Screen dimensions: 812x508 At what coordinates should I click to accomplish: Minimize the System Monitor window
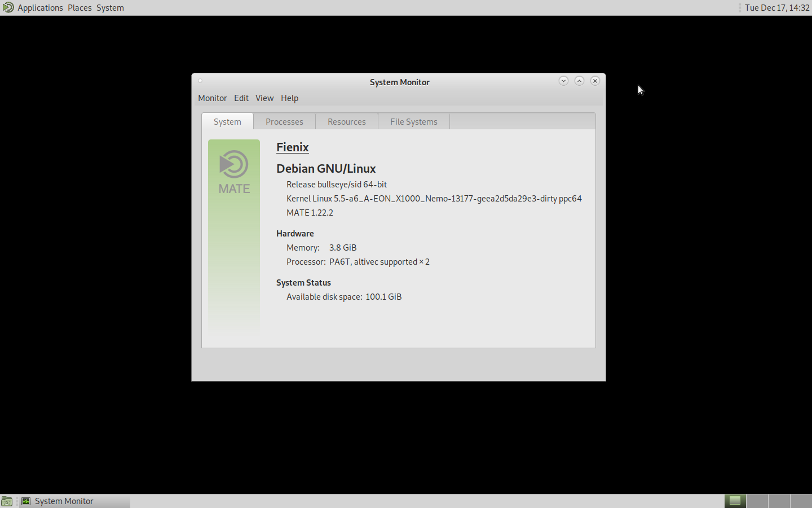click(x=563, y=81)
